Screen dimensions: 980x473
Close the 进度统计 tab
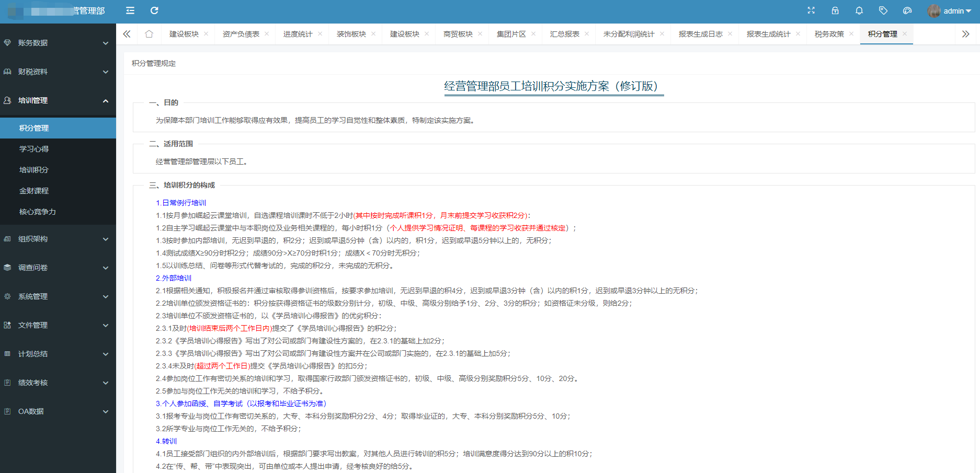point(320,34)
